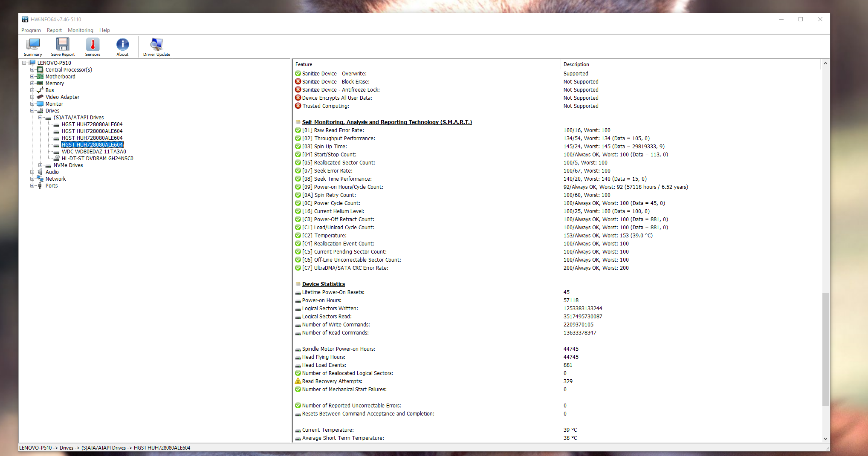The image size is (868, 456).
Task: Select the Monitor tree icon
Action: click(x=40, y=104)
